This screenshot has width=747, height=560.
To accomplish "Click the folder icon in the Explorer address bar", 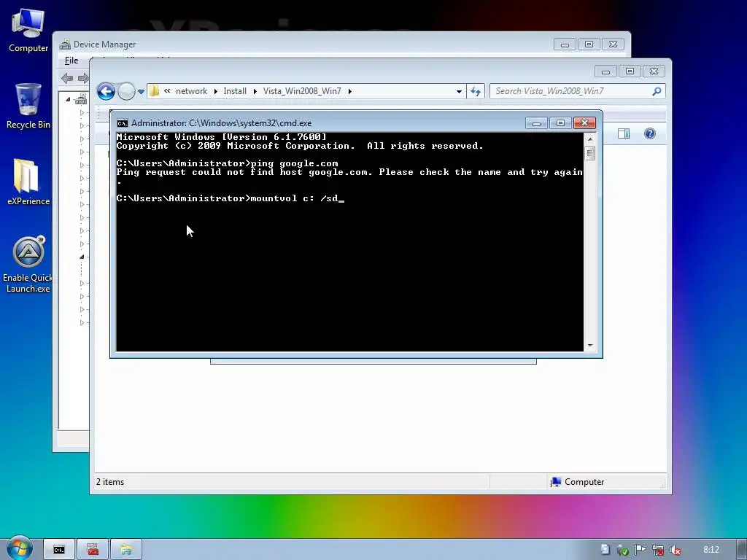I will coord(154,91).
